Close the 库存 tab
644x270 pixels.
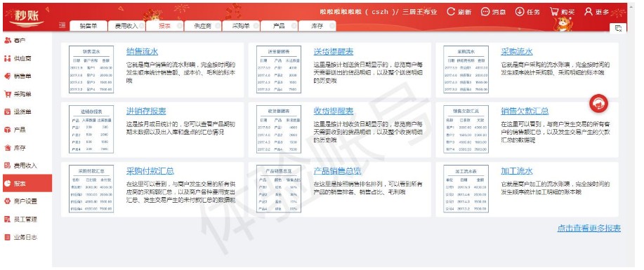(331, 26)
